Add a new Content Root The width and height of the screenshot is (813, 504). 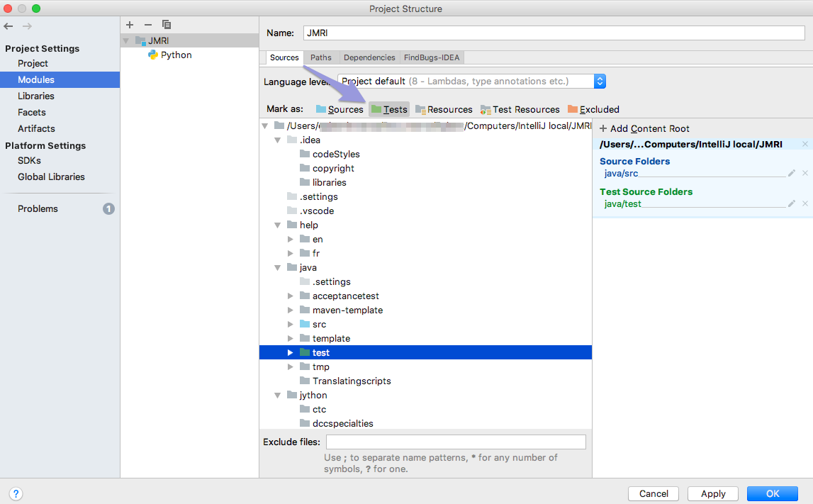644,128
